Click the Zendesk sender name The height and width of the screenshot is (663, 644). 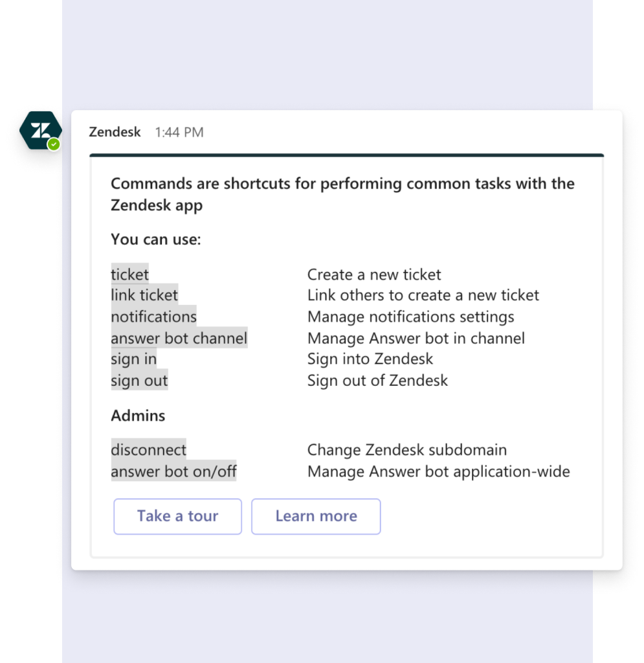coord(114,132)
